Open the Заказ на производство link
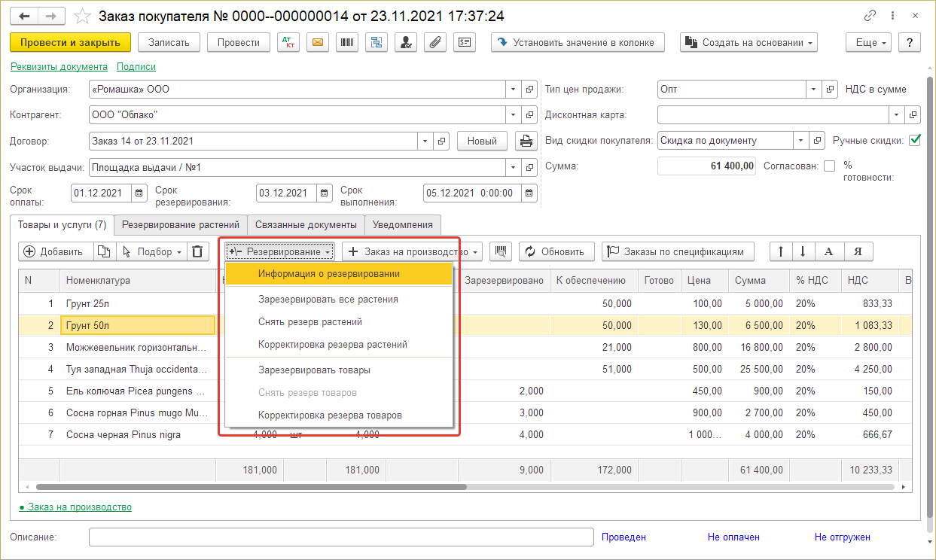This screenshot has height=560, width=936. (79, 507)
